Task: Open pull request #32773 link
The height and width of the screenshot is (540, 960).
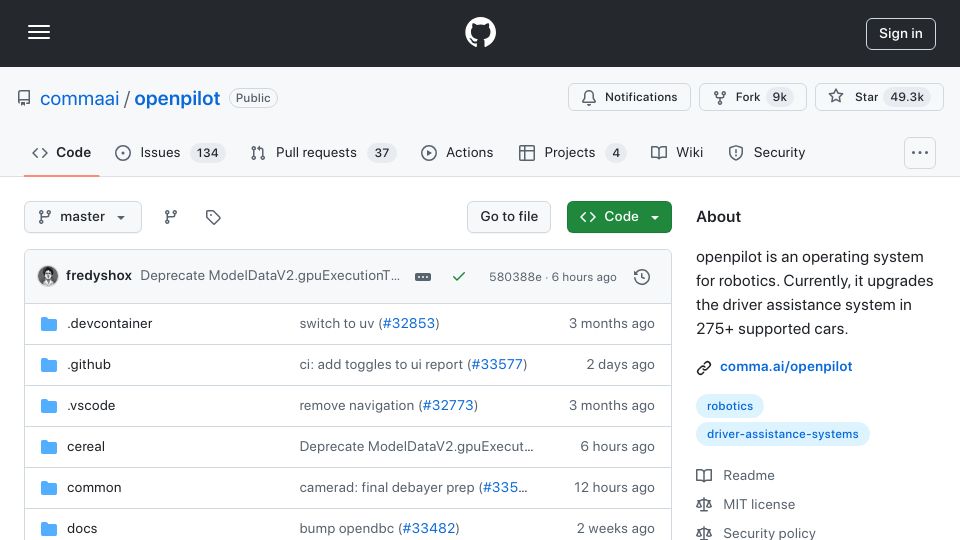Action: tap(448, 405)
